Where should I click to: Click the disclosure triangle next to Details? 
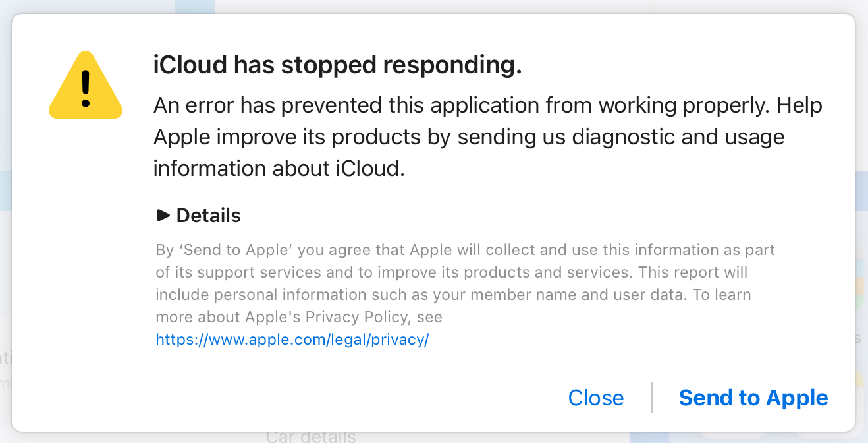[162, 215]
